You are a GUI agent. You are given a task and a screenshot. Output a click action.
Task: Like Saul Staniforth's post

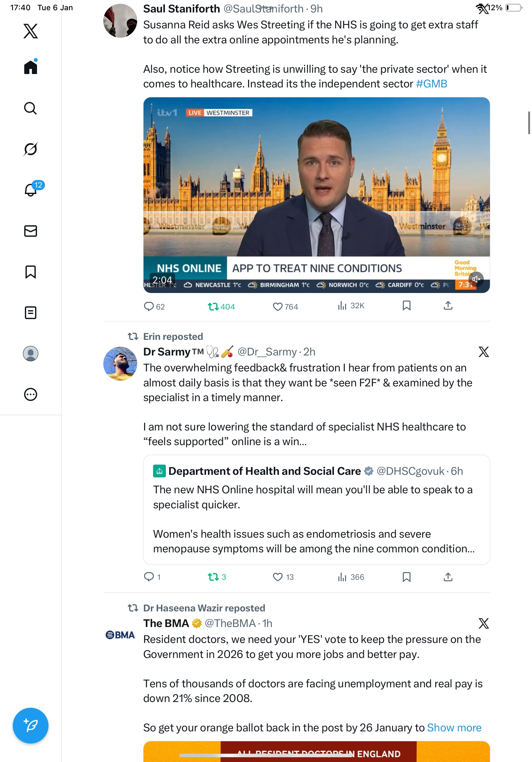click(277, 306)
